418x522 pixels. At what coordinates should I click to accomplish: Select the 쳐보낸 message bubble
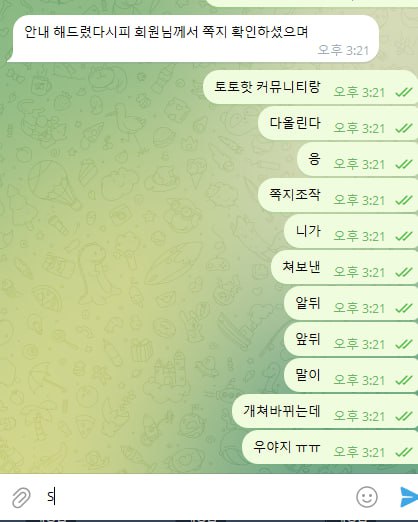345,267
